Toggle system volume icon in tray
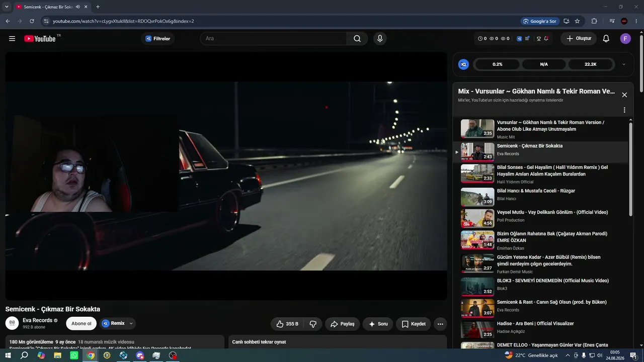 click(600, 355)
